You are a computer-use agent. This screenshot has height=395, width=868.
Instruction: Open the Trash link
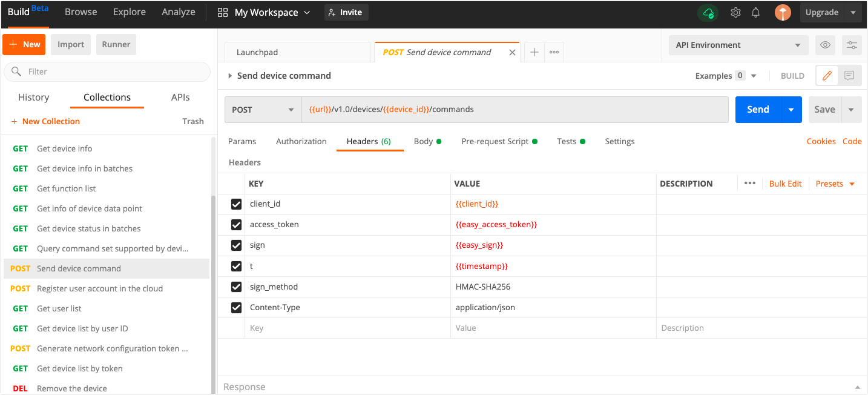[193, 121]
